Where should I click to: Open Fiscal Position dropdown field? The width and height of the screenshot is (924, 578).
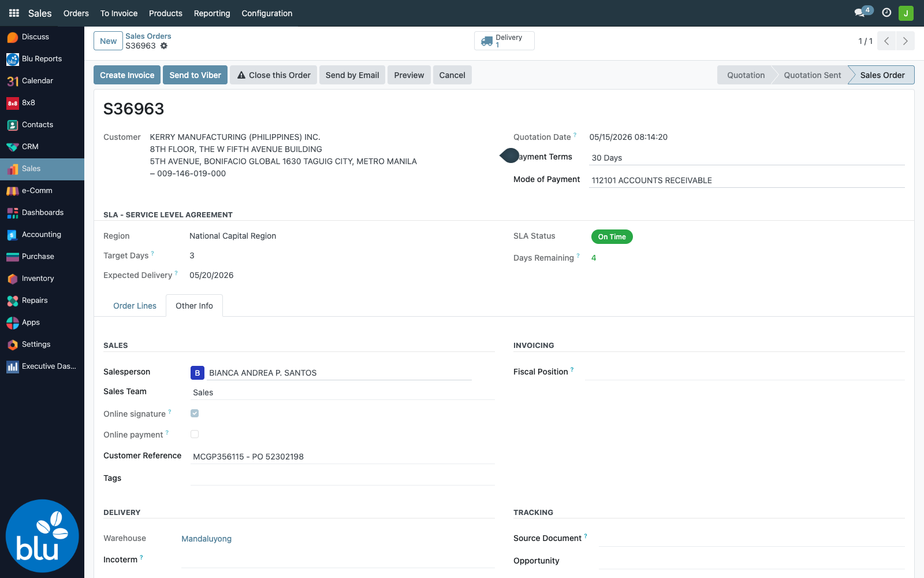coord(745,372)
